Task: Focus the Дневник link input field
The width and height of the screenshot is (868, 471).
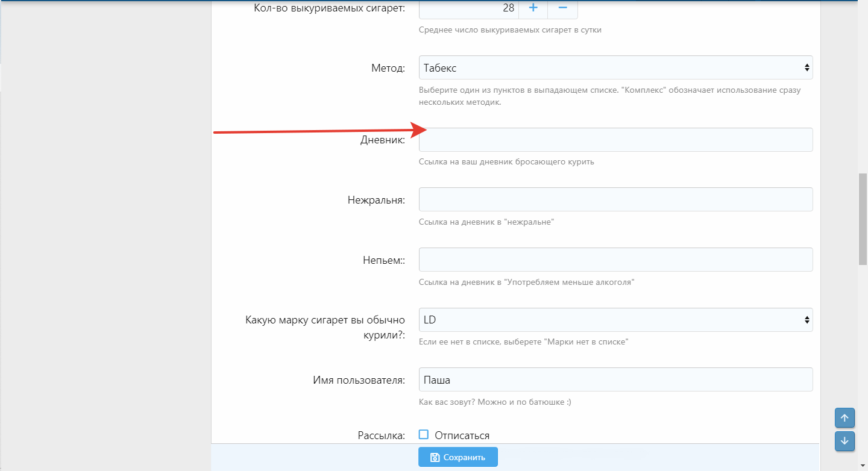Action: coord(615,140)
